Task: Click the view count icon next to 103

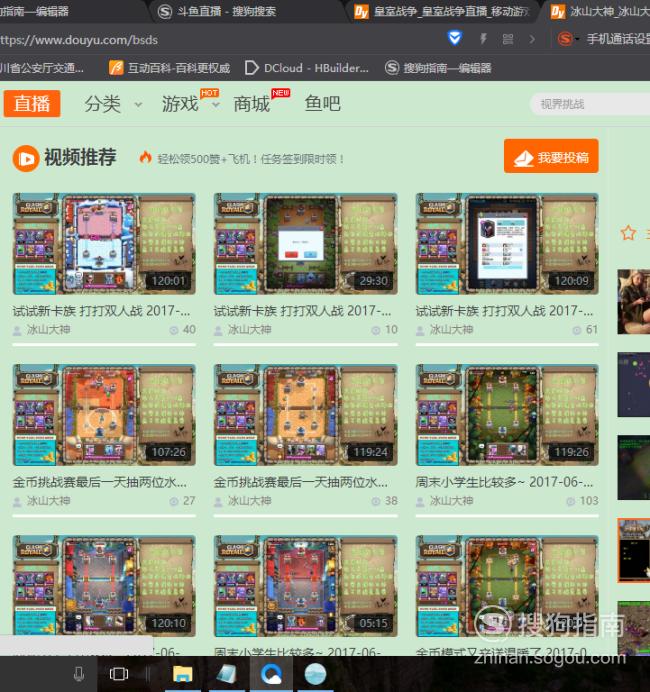Action: click(x=571, y=501)
